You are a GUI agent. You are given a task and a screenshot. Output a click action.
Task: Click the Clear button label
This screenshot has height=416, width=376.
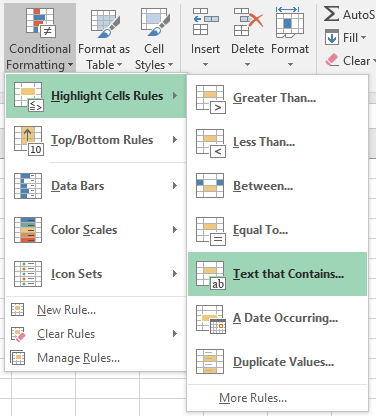(x=356, y=61)
